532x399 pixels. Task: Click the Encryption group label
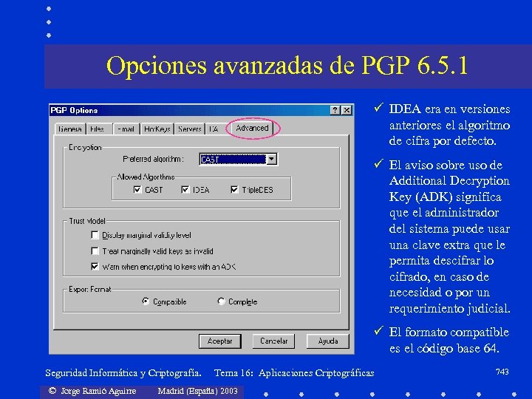(85, 147)
